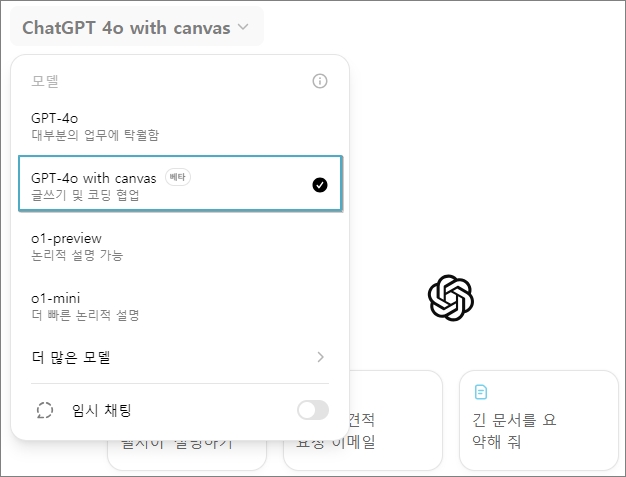Click the 베타 badge beside GPT-4o with canvas
Image resolution: width=626 pixels, height=477 pixels.
click(x=178, y=177)
